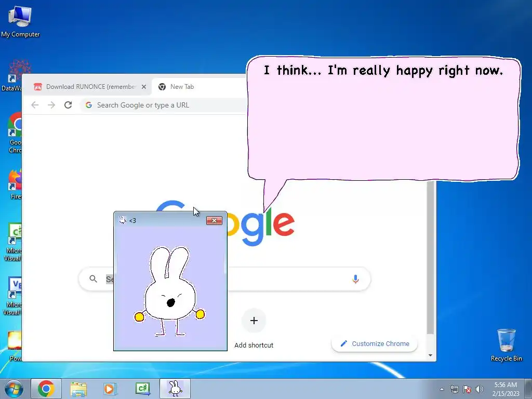
Task: Click the Windows Start orb
Action: click(14, 389)
